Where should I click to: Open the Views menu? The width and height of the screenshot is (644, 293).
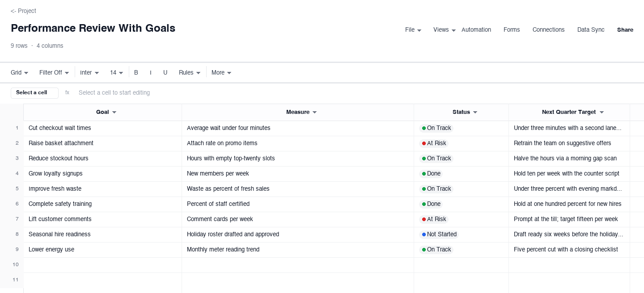click(444, 29)
